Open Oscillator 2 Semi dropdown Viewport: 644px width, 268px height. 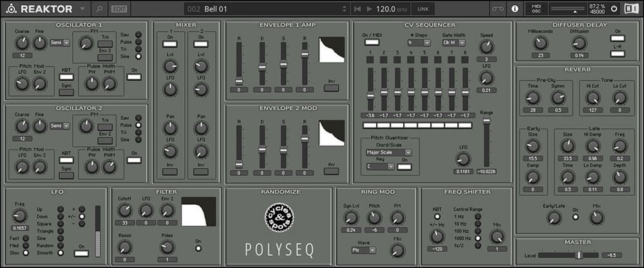pos(60,126)
